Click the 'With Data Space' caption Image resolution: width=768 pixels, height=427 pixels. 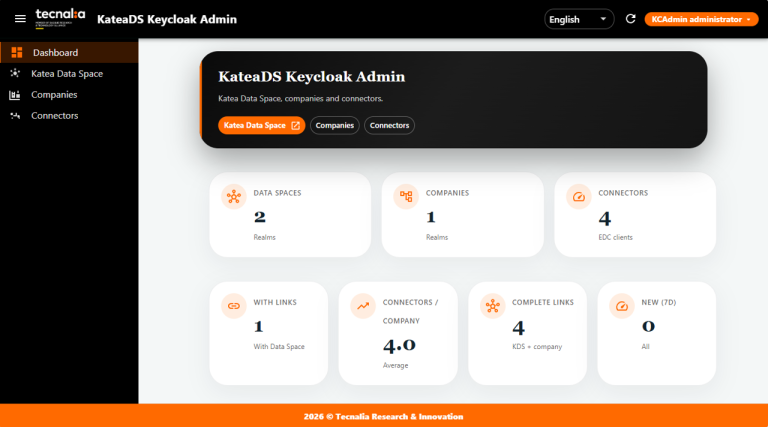279,346
